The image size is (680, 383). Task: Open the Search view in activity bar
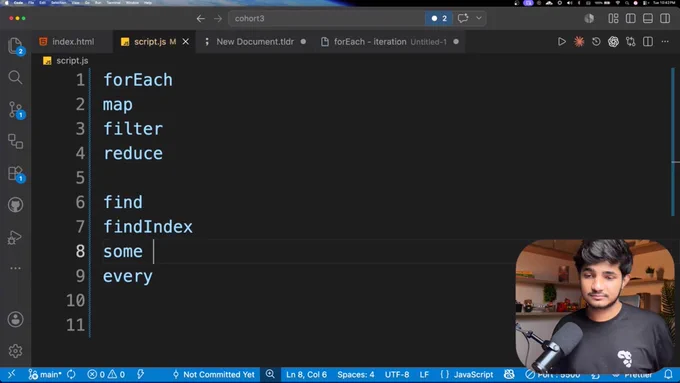(x=15, y=77)
